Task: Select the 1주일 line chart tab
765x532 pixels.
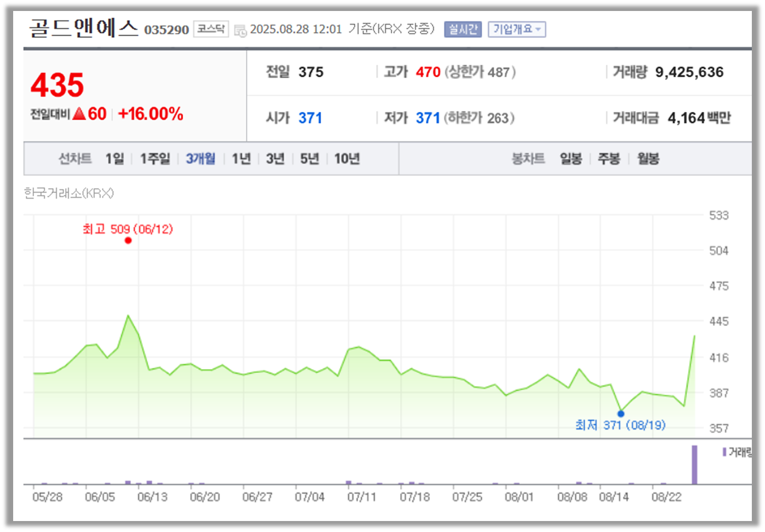Action: click(x=155, y=159)
